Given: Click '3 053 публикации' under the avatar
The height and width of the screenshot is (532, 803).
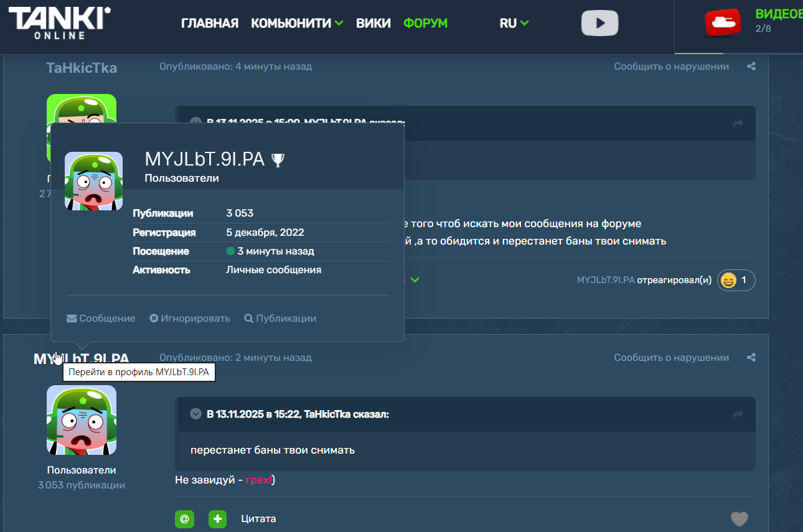Looking at the screenshot, I should (x=82, y=485).
